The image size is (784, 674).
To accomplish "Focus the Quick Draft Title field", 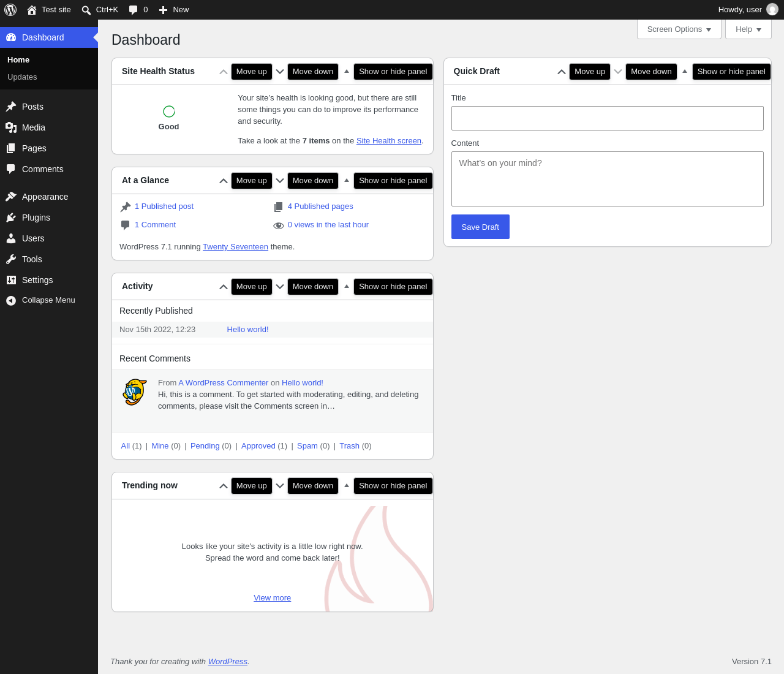I will [x=608, y=118].
